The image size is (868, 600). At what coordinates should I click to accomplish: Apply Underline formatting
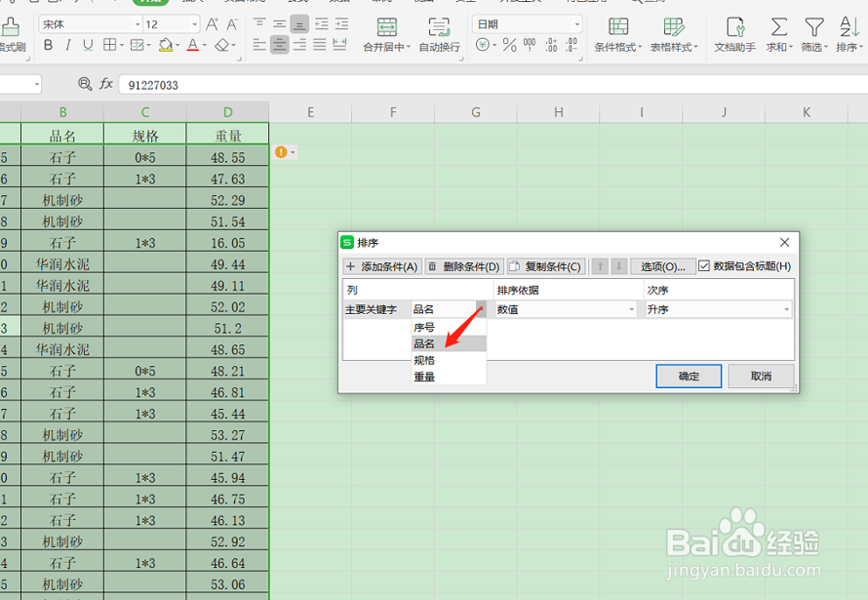click(x=88, y=45)
